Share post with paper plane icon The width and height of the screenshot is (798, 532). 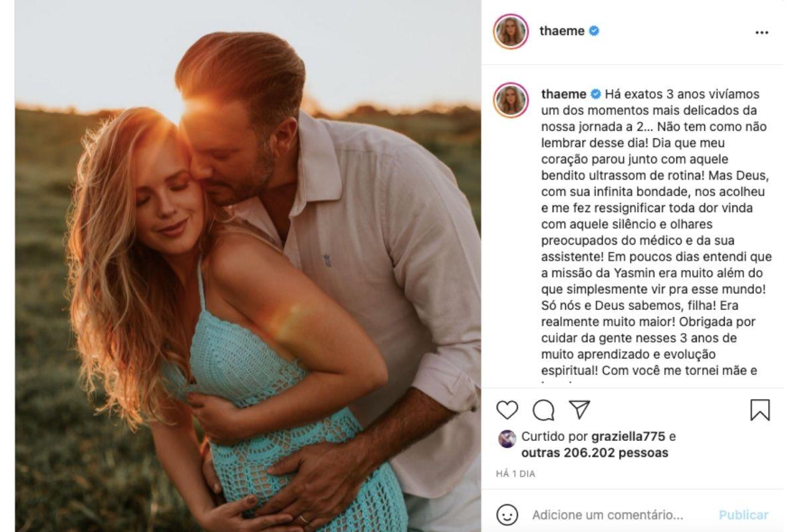coord(580,410)
